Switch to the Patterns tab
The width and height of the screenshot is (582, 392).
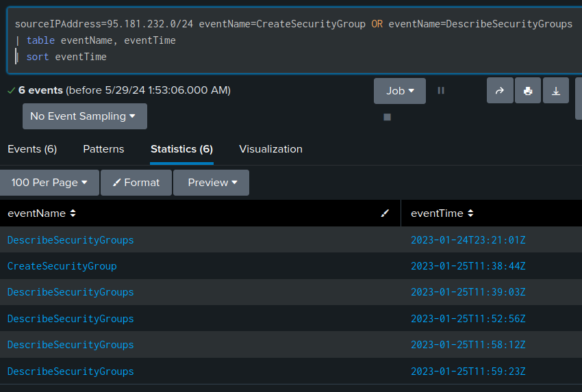pyautogui.click(x=103, y=149)
